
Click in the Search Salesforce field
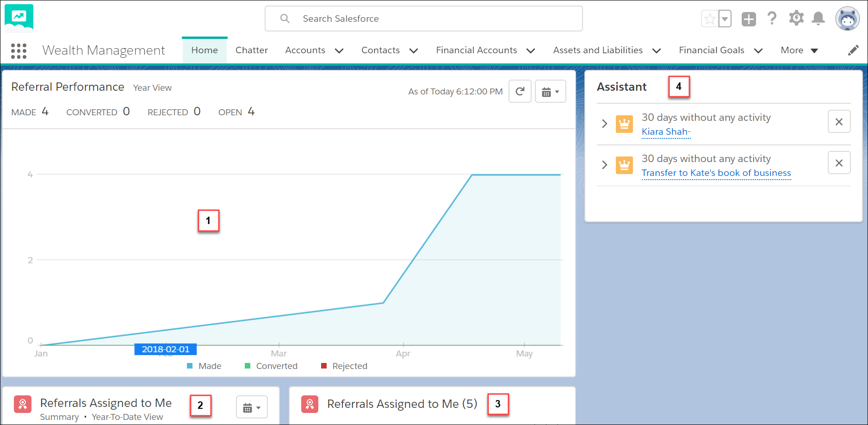pyautogui.click(x=424, y=19)
